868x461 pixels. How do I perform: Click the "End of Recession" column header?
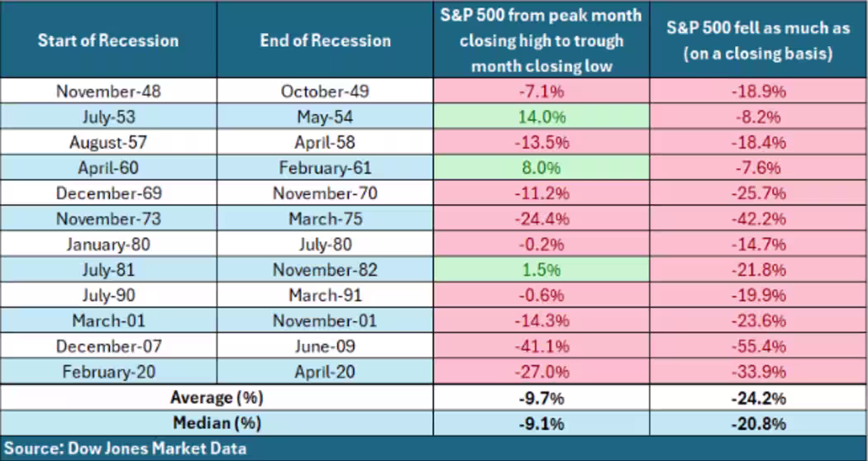tap(325, 40)
